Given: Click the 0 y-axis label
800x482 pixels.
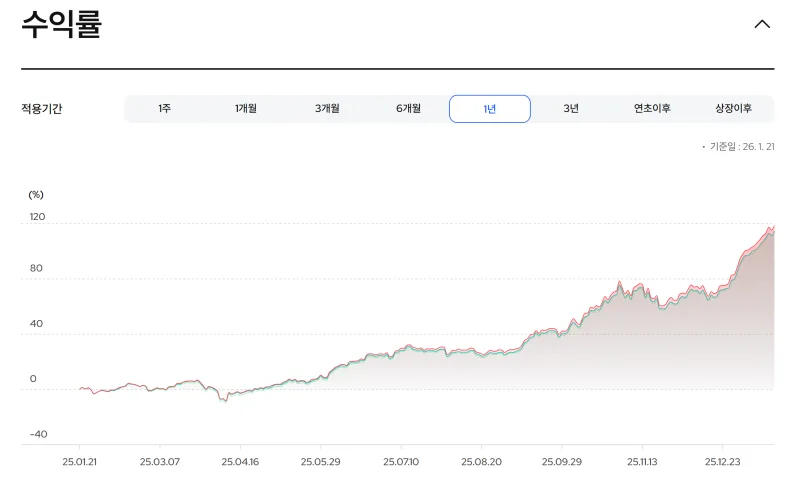Looking at the screenshot, I should click(x=33, y=378).
